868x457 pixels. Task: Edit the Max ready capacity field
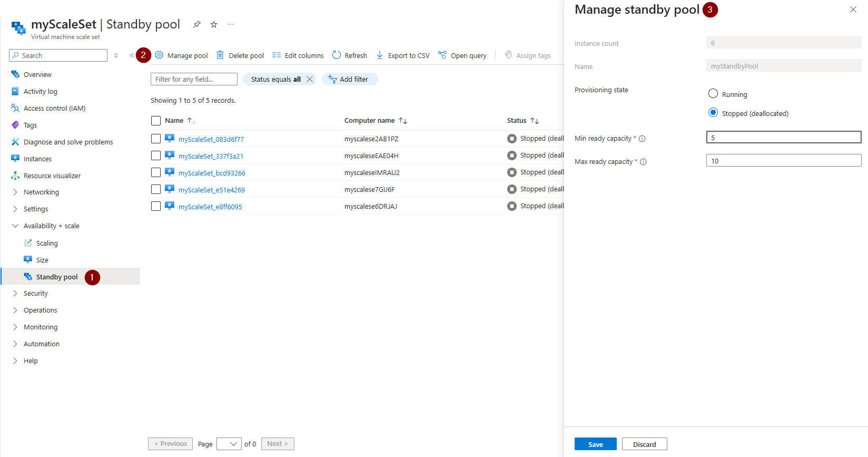coord(784,161)
